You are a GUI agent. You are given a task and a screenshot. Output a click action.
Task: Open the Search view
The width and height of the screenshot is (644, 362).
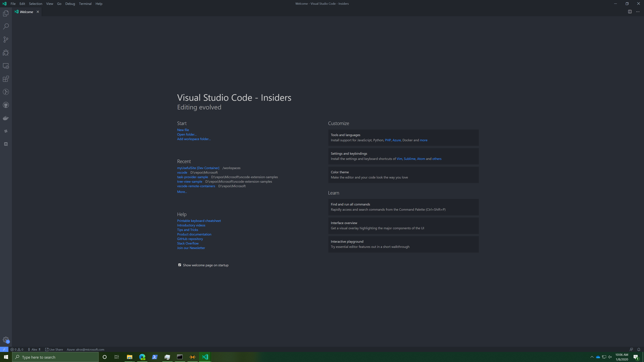(x=6, y=26)
